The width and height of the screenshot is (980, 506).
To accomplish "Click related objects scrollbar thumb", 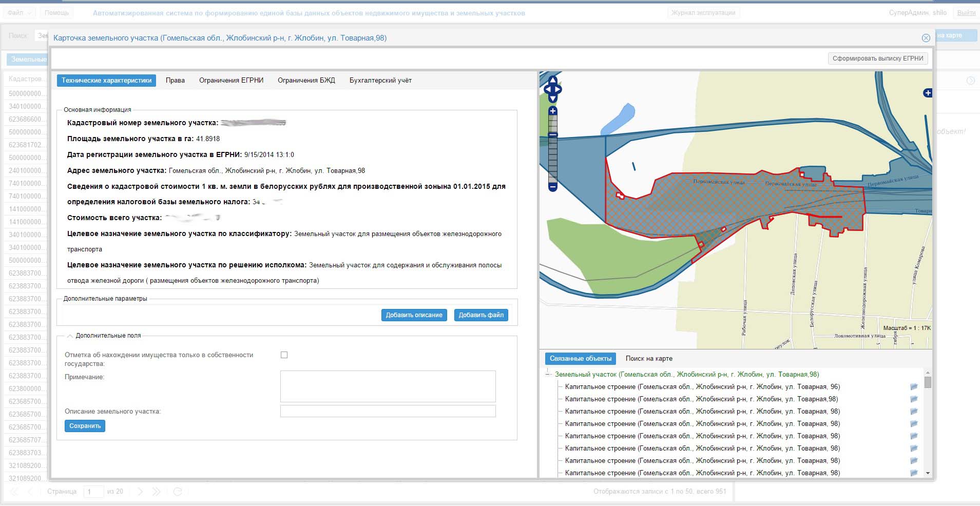I will (928, 382).
